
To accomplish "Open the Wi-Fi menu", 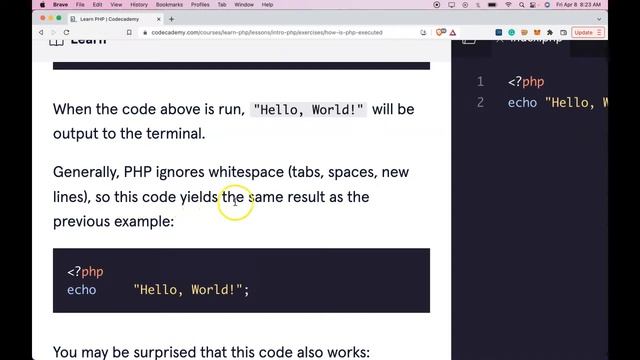I will click(508, 5).
